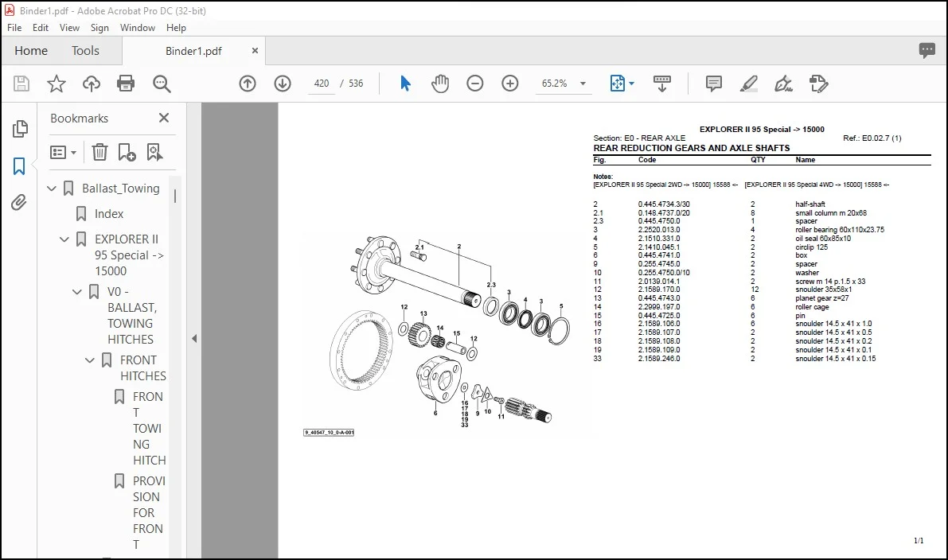This screenshot has width=948, height=560.
Task: Open the View menu
Action: point(69,28)
